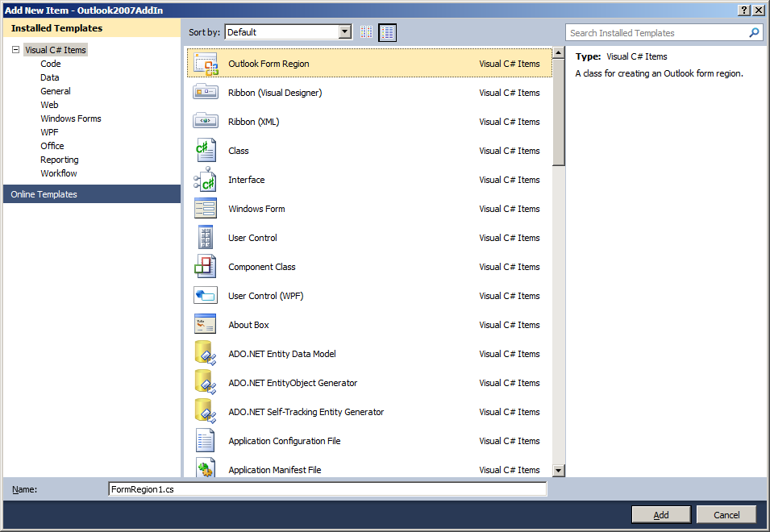Click the Add button

pyautogui.click(x=660, y=514)
